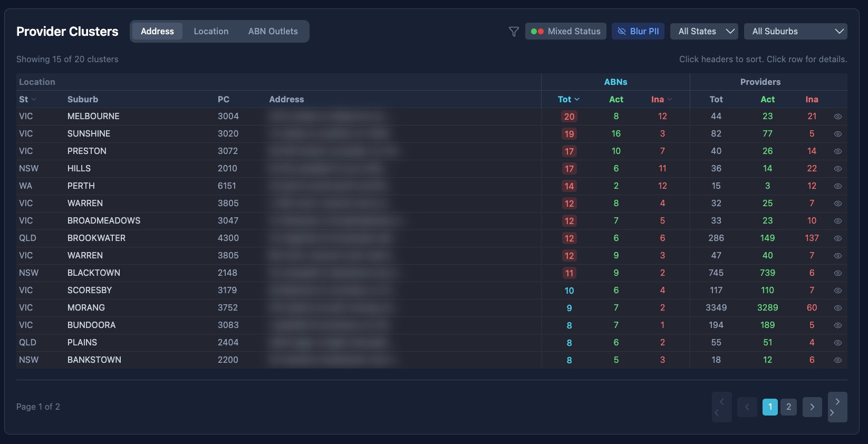Click the red ABN total badge 19

[569, 134]
